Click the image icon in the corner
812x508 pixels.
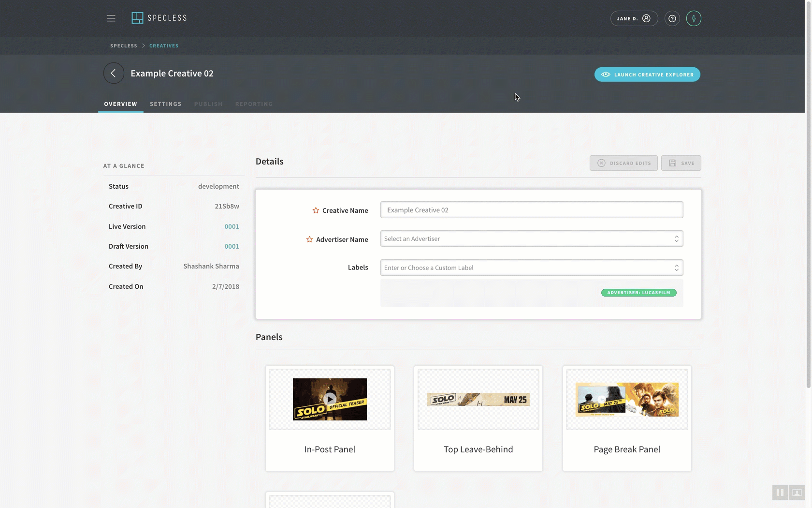(797, 493)
